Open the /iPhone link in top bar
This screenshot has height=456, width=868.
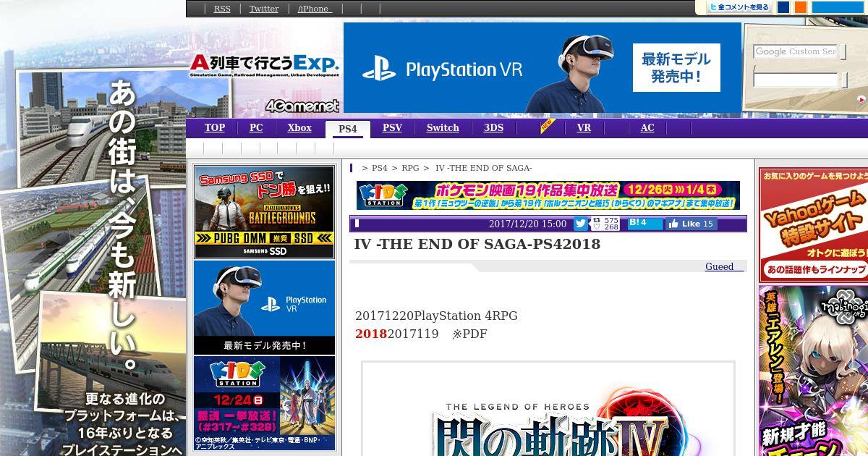314,9
